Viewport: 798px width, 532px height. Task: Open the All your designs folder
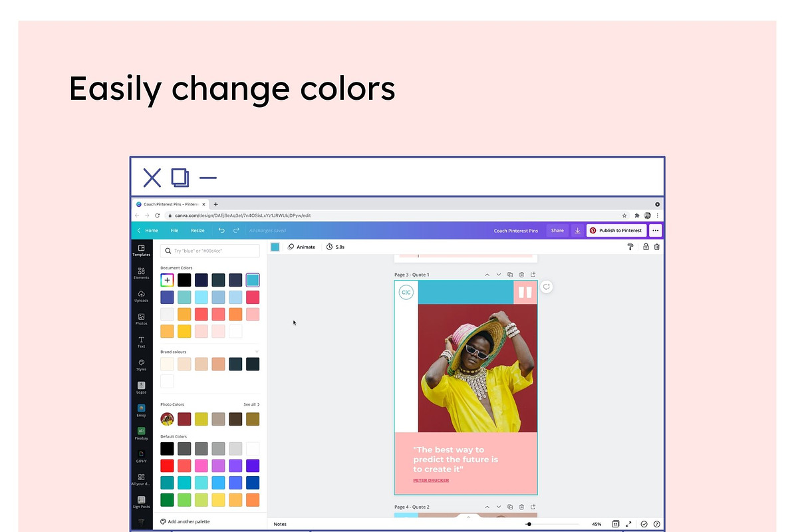(141, 479)
